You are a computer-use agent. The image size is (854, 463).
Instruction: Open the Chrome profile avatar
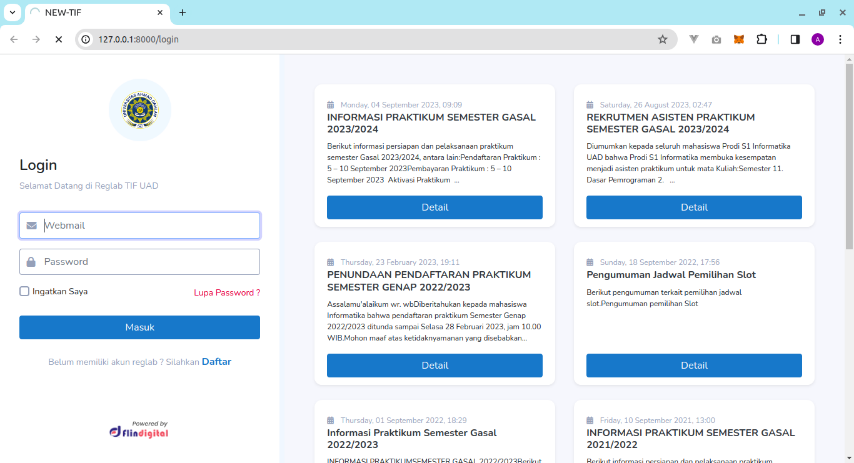click(x=817, y=39)
